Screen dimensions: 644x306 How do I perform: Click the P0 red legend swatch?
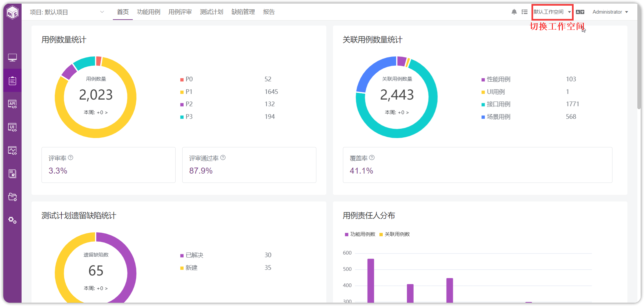[182, 80]
